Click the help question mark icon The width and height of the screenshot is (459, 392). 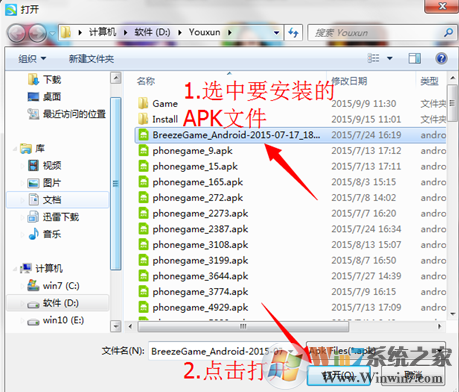(441, 59)
